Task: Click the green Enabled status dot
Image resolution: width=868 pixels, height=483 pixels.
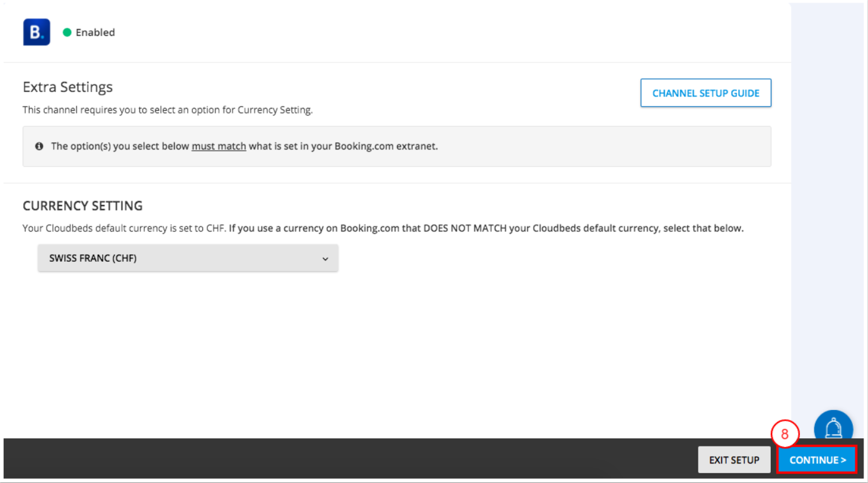Action: 67,32
